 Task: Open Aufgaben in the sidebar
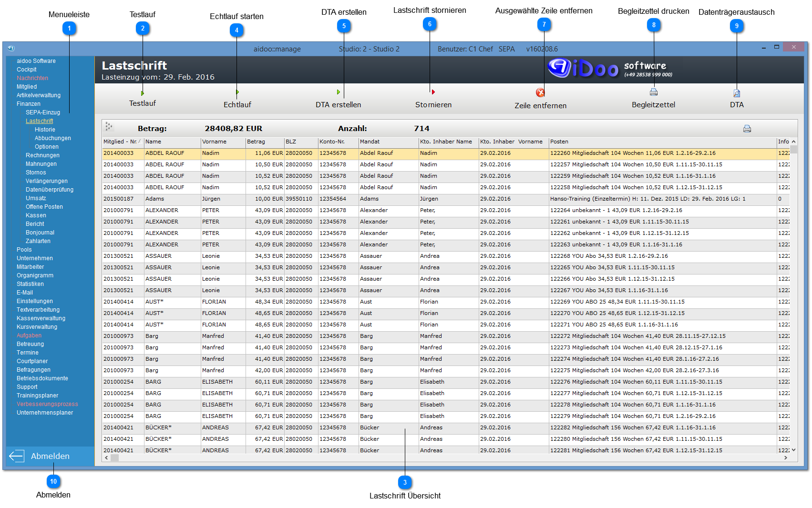(29, 335)
